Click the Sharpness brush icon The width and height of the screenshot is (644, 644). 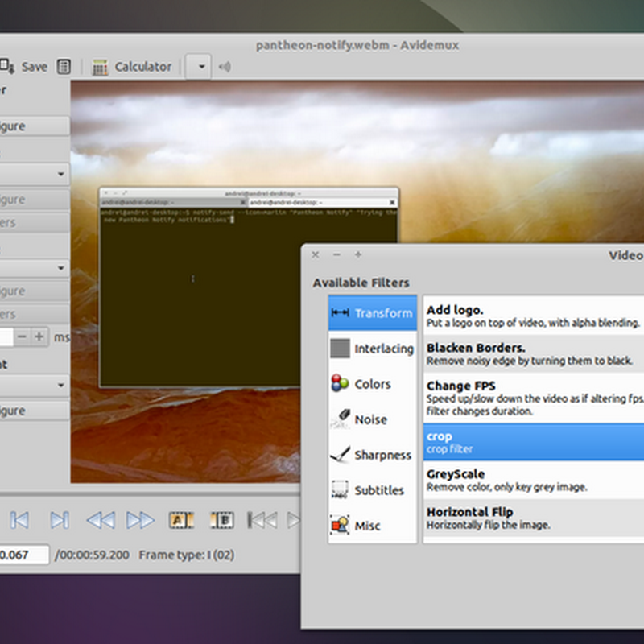340,454
